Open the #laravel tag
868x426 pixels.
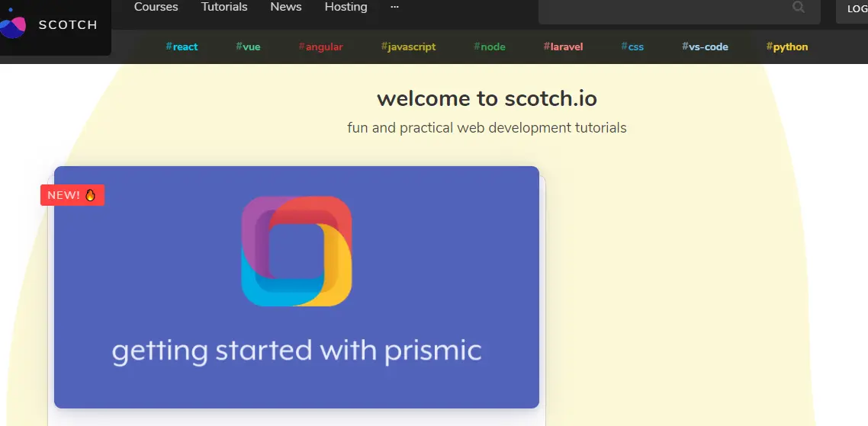564,47
